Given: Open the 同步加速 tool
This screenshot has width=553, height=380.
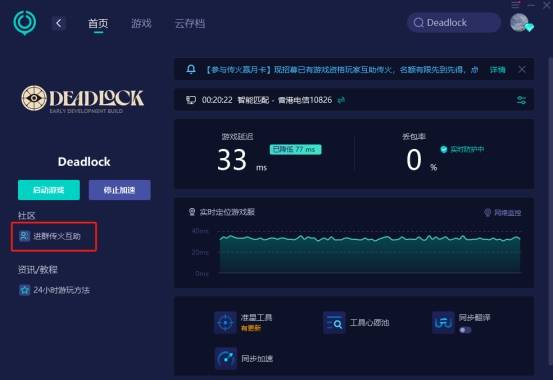Looking at the screenshot, I should [244, 358].
